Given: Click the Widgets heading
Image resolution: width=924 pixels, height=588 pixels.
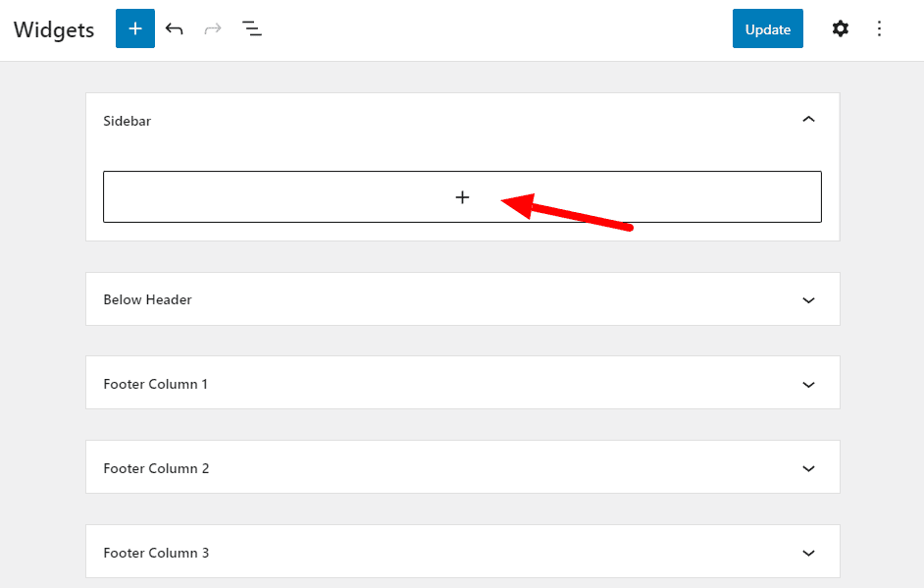Looking at the screenshot, I should [x=53, y=29].
